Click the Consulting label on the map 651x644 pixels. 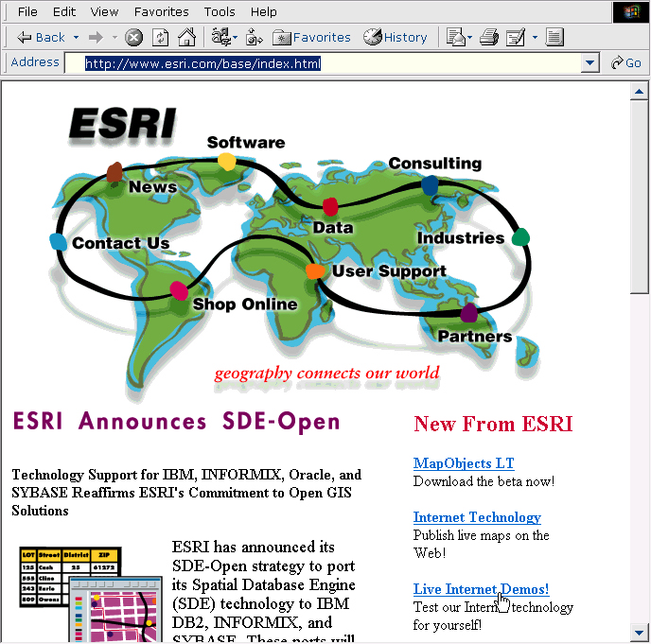point(435,163)
